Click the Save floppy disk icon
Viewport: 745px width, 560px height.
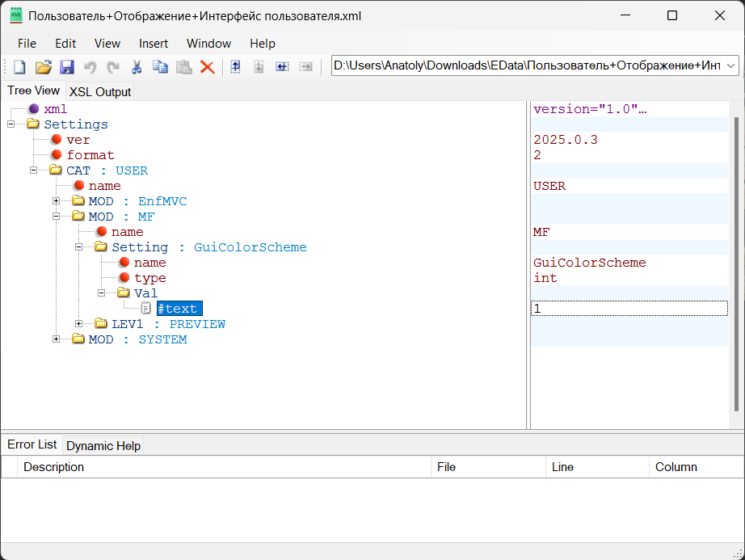pyautogui.click(x=67, y=67)
